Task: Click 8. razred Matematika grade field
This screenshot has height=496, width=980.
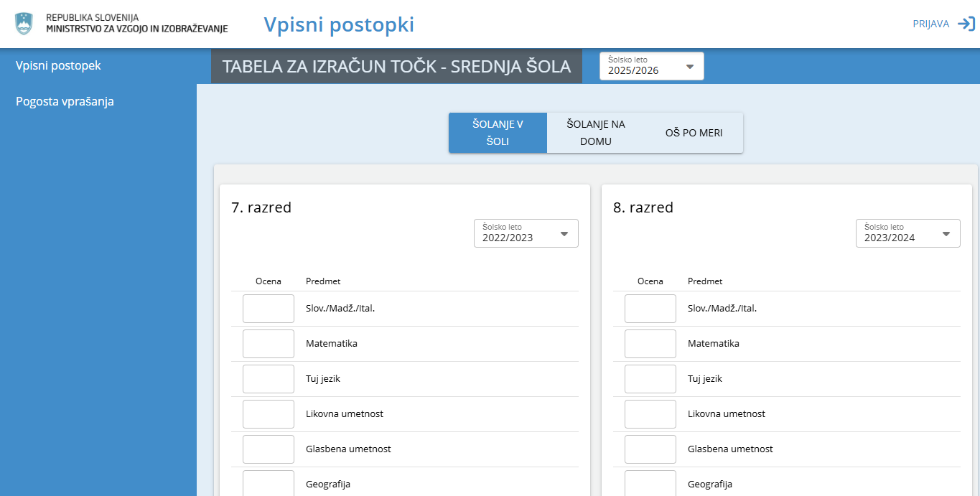Action: pos(650,344)
